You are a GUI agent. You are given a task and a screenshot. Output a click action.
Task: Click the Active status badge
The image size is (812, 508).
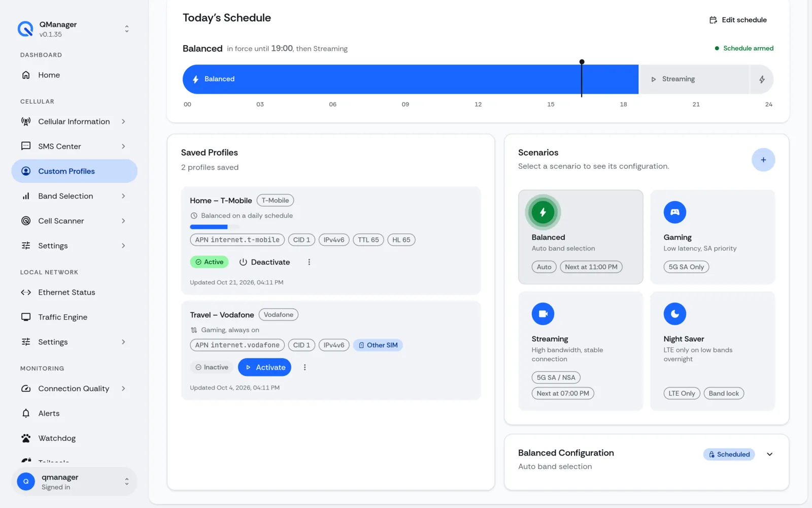[x=209, y=262]
